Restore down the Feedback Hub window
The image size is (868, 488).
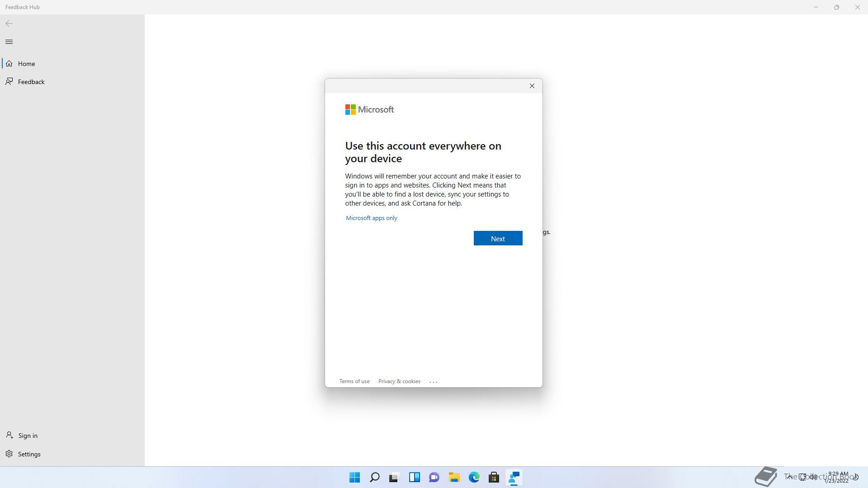tap(837, 7)
